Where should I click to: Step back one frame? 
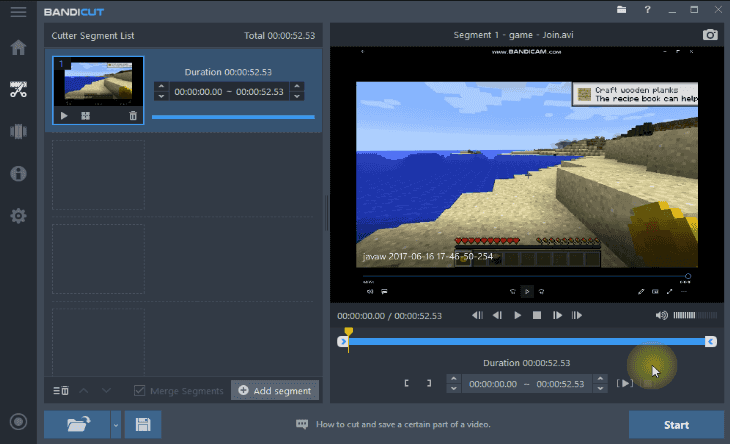[x=497, y=316]
